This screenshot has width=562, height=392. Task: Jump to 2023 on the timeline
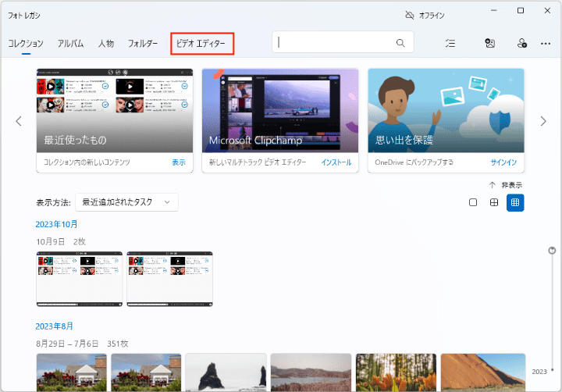click(539, 372)
